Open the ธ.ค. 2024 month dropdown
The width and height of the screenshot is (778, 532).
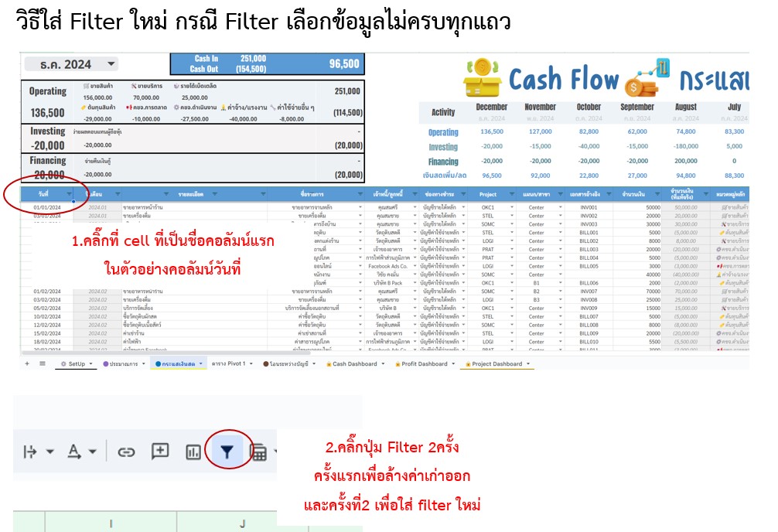[x=111, y=64]
